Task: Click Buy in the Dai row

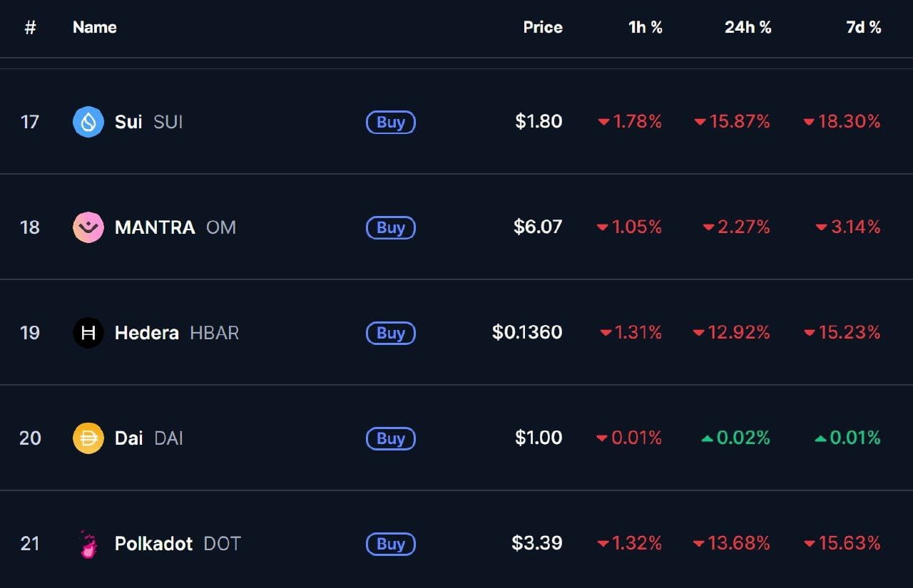Action: click(x=391, y=438)
